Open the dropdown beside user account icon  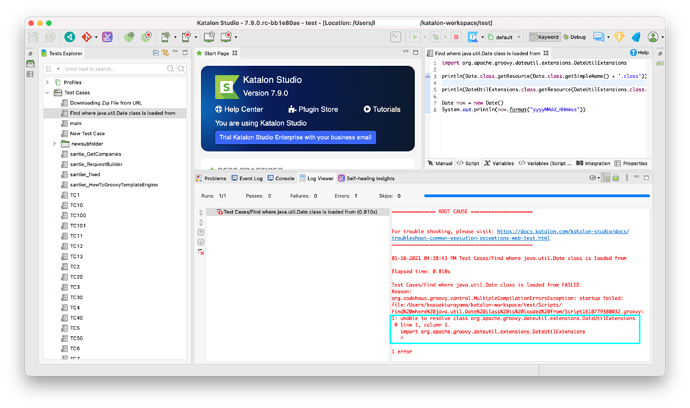(x=662, y=37)
